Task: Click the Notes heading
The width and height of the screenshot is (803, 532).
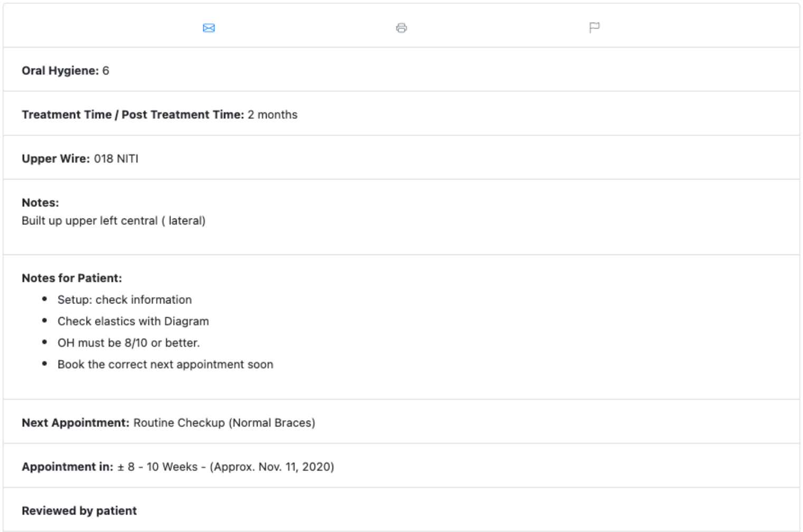Action: point(40,203)
